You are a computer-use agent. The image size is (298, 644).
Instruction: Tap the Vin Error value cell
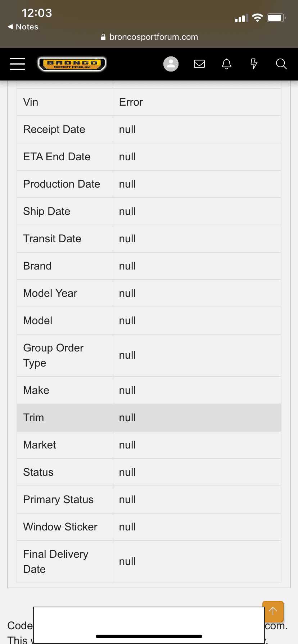coord(131,102)
